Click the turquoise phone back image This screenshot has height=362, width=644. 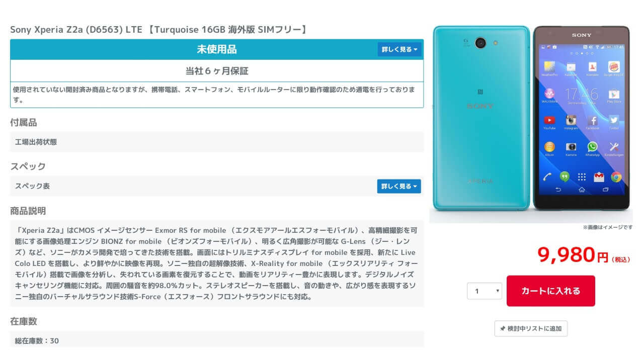(x=481, y=118)
